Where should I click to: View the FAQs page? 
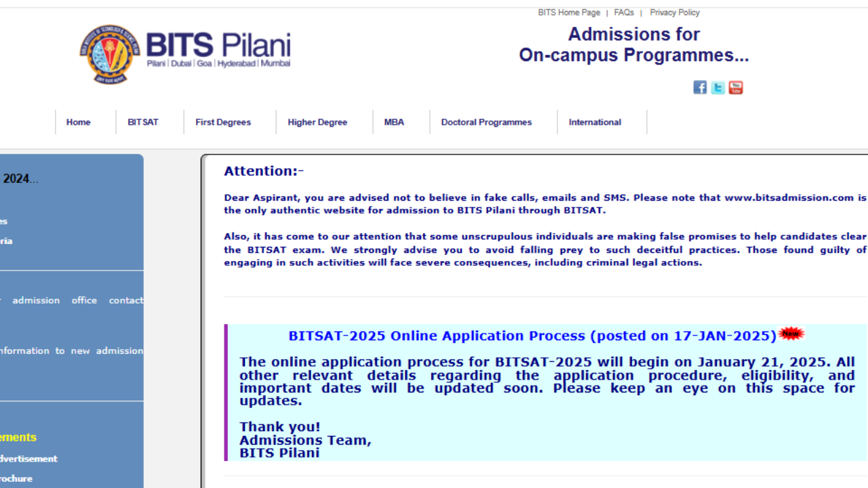point(624,12)
